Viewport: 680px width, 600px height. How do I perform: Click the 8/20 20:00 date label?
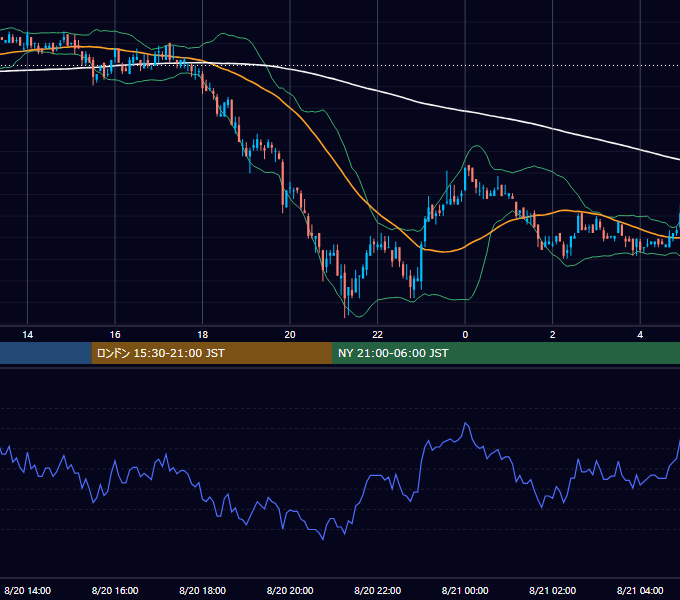[290, 590]
